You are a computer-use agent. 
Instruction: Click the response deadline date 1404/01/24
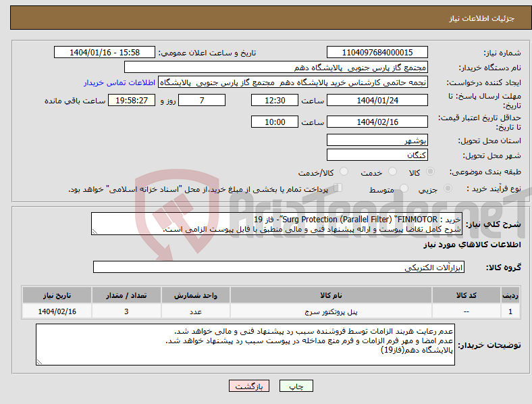[x=377, y=100]
